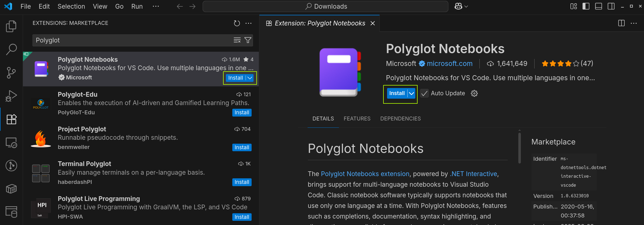Open the database panel icon view
The width and height of the screenshot is (644, 225).
point(11,212)
